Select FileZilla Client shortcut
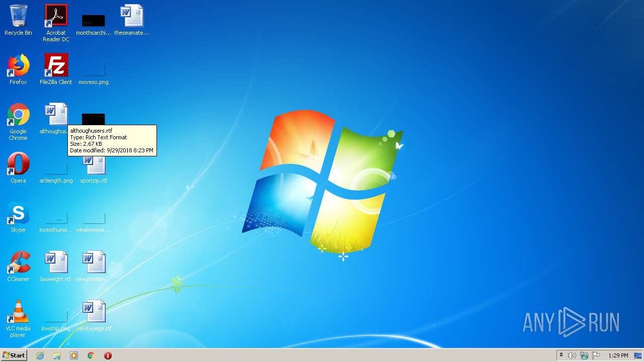The height and width of the screenshot is (362, 644). (x=56, y=70)
